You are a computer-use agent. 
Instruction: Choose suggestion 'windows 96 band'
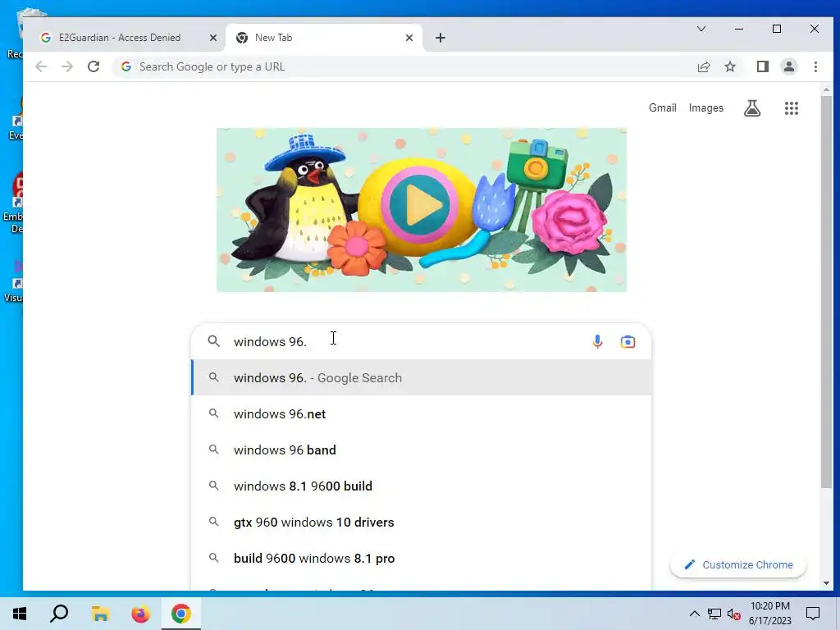422,450
